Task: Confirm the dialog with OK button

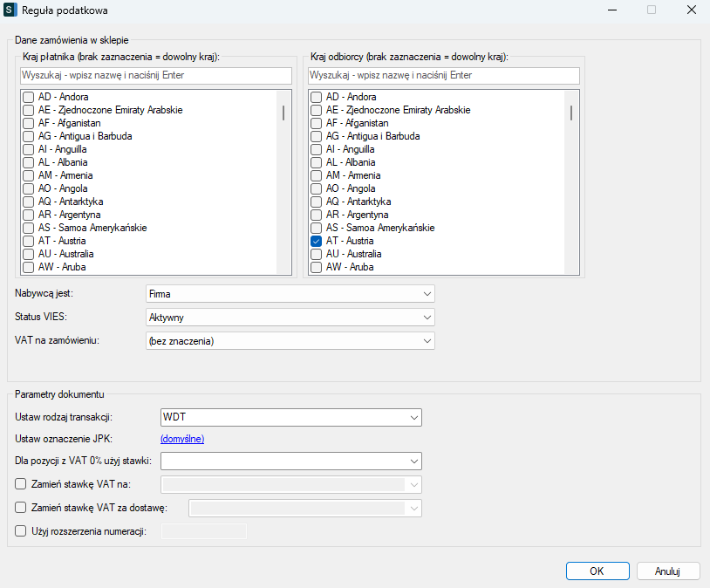Action: click(x=597, y=571)
